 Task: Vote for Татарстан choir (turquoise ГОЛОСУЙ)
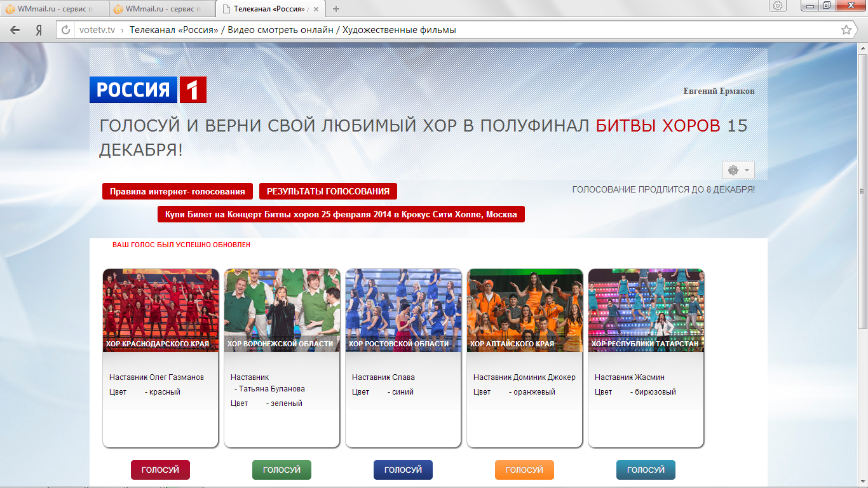646,470
